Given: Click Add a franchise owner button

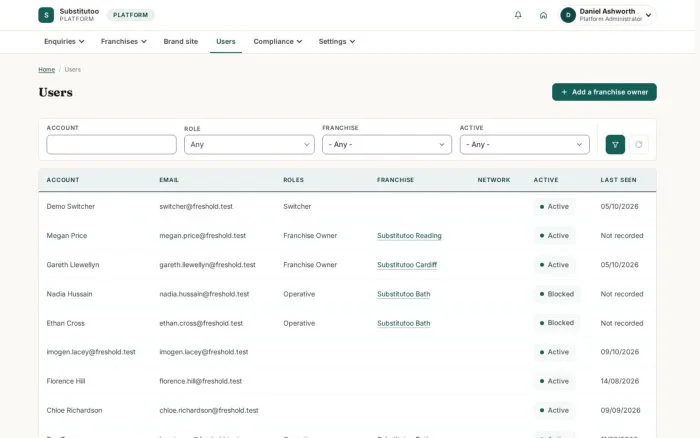Looking at the screenshot, I should click(x=604, y=92).
